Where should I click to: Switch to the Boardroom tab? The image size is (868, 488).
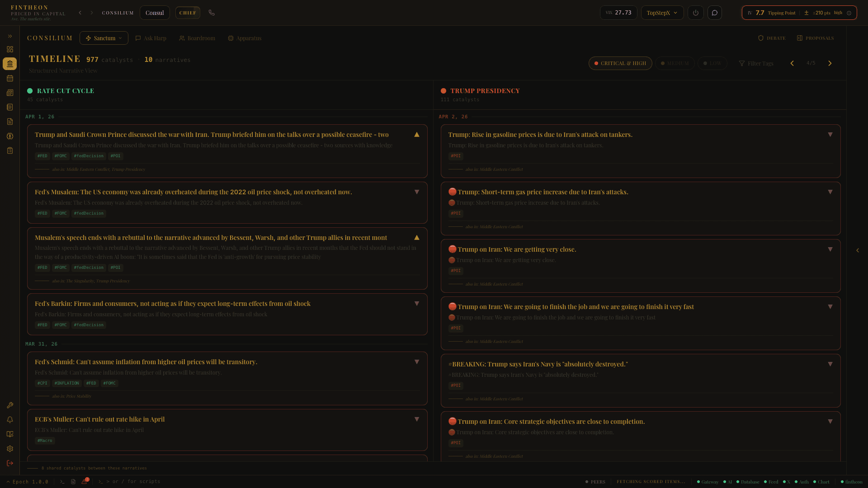(197, 38)
